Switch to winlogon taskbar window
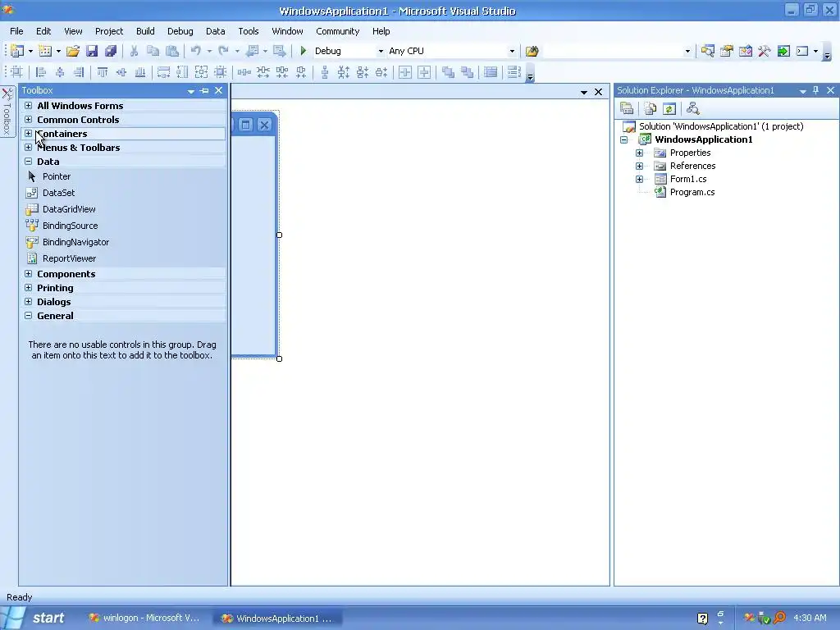Screen dimensions: 840x630 click(144, 618)
